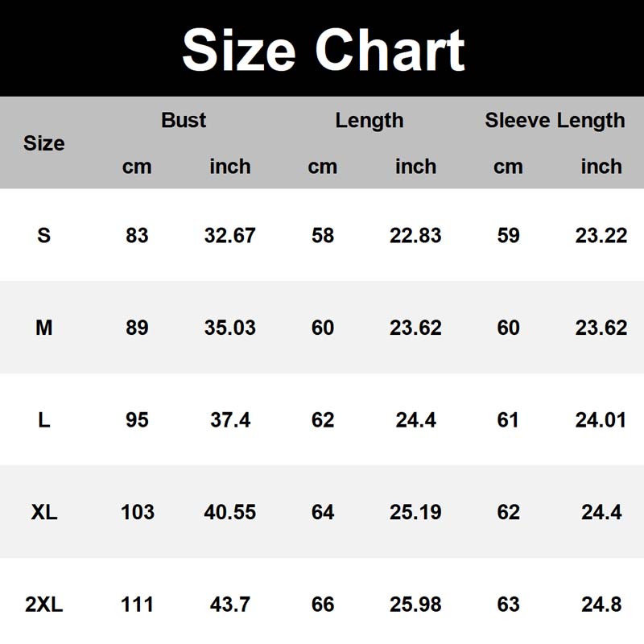The height and width of the screenshot is (644, 644).
Task: Click the Size header label
Action: point(43,143)
